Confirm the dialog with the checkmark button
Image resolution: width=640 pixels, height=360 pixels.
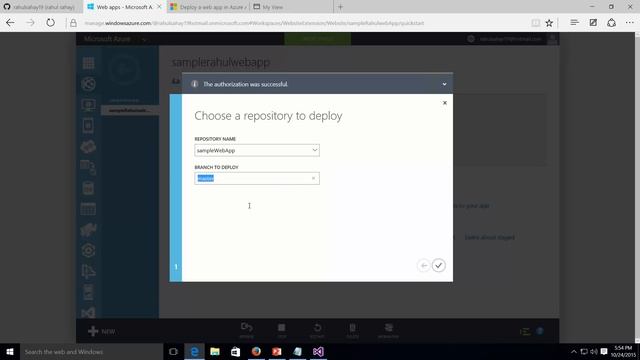(439, 265)
